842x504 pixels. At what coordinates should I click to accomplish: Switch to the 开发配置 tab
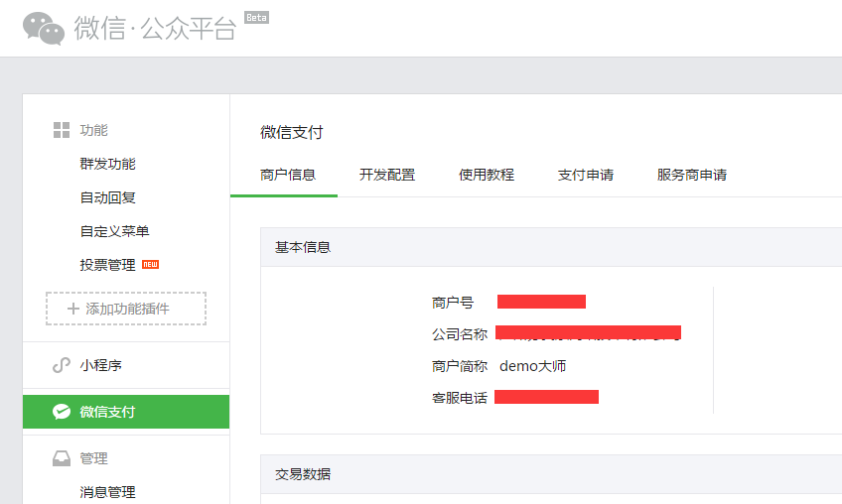[x=387, y=175]
